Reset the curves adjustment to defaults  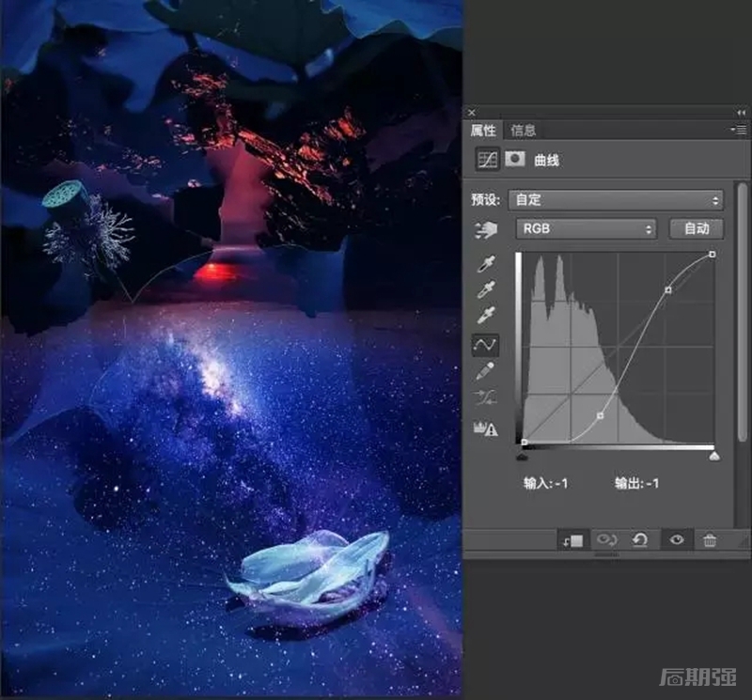pyautogui.click(x=640, y=540)
